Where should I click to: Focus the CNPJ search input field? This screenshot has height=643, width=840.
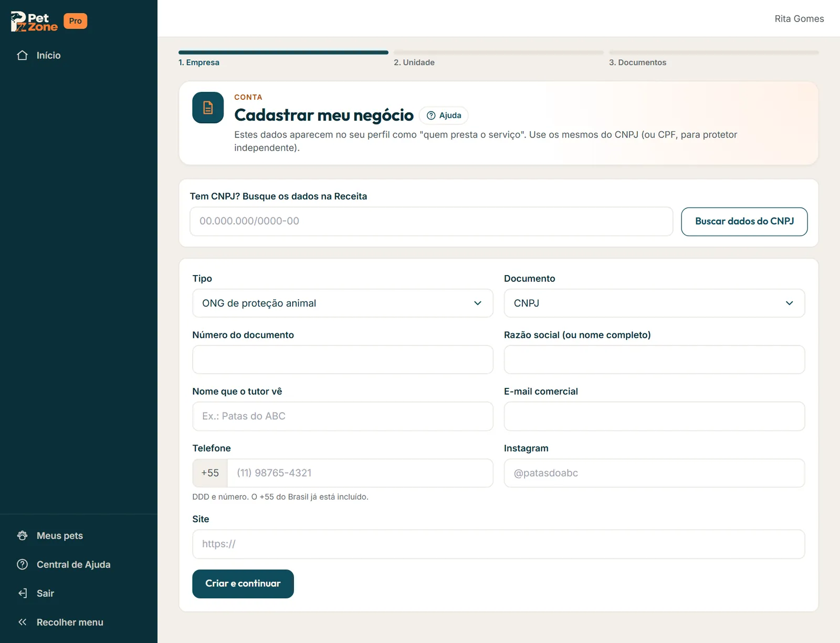432,222
